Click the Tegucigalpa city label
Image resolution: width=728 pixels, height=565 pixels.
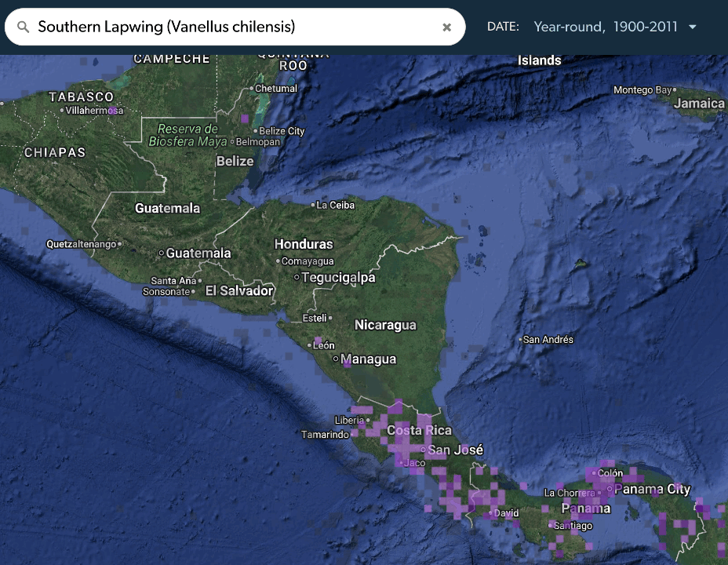click(338, 278)
